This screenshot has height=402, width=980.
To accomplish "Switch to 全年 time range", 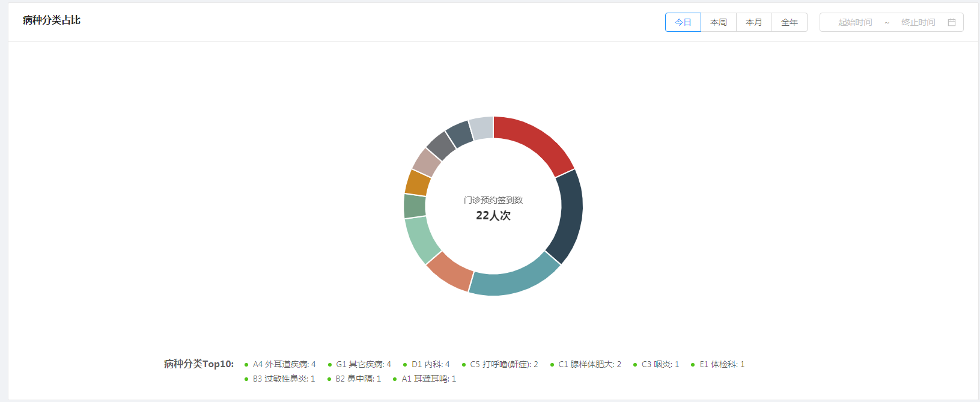I will click(790, 22).
